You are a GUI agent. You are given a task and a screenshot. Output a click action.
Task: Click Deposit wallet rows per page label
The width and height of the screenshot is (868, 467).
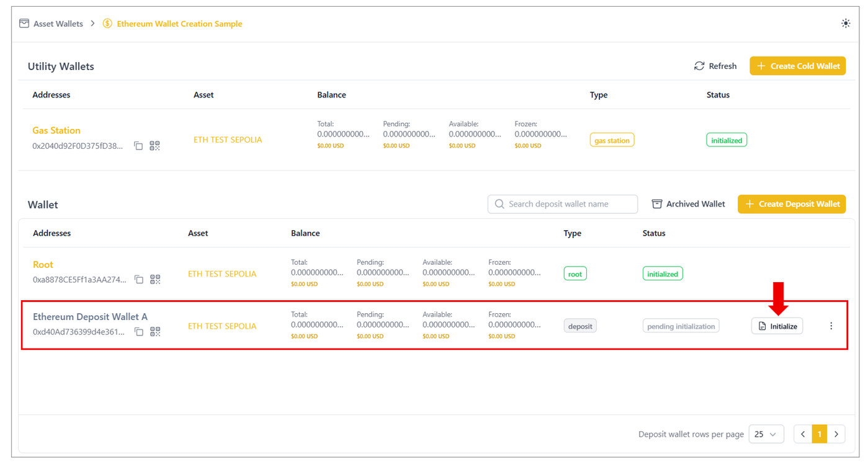coord(691,434)
